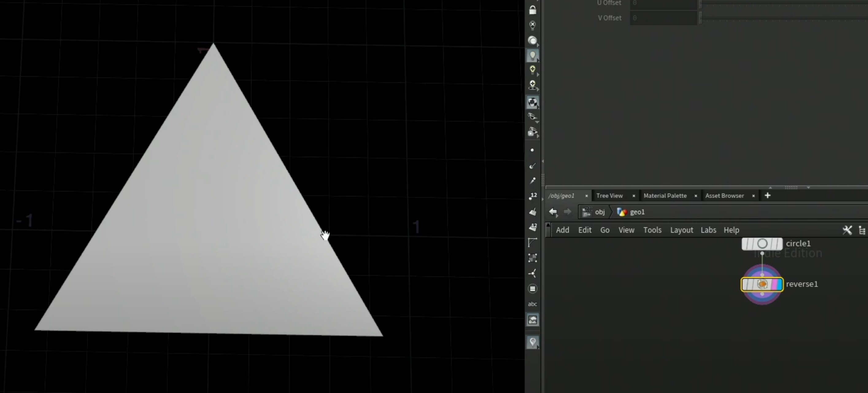
Task: Show point numbers icon
Action: pos(532,196)
